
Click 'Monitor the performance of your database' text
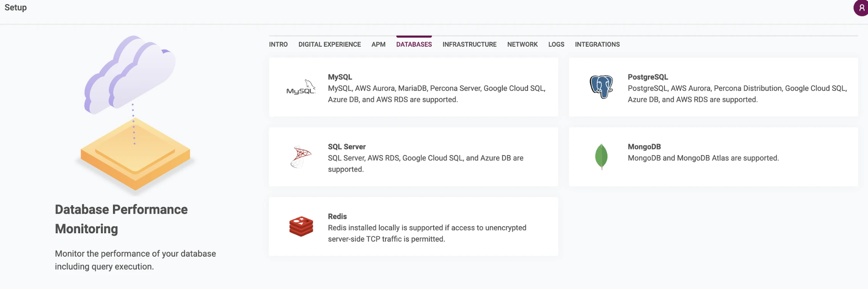[136, 260]
